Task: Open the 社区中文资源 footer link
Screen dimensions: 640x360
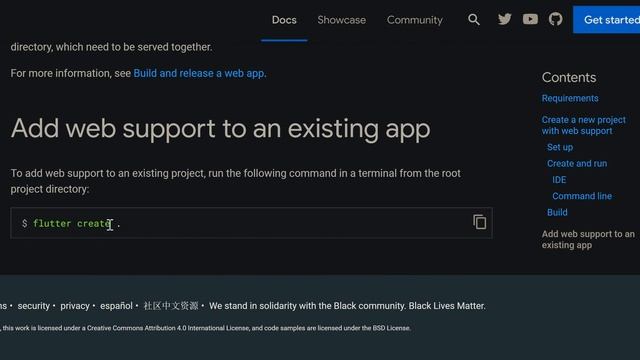Action: (x=171, y=306)
